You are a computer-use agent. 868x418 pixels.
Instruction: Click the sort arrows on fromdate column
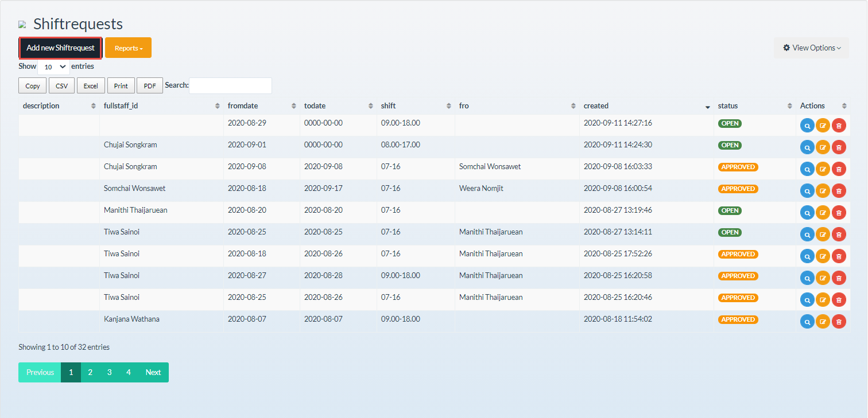(x=293, y=106)
